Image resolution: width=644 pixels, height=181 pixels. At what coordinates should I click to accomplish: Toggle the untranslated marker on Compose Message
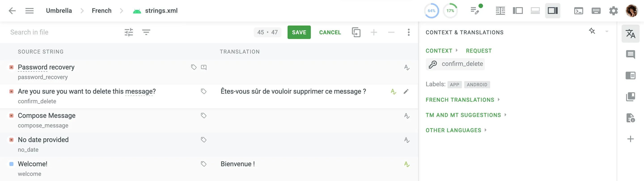tap(11, 116)
